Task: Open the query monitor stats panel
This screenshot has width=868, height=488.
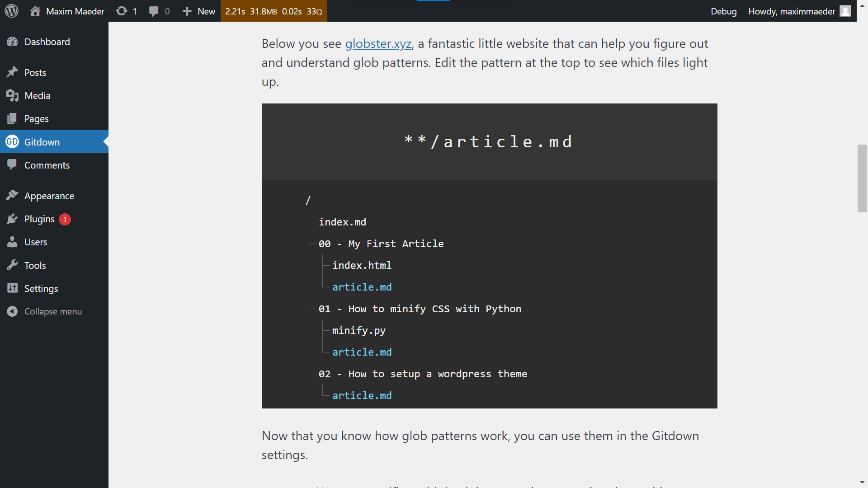Action: point(274,11)
